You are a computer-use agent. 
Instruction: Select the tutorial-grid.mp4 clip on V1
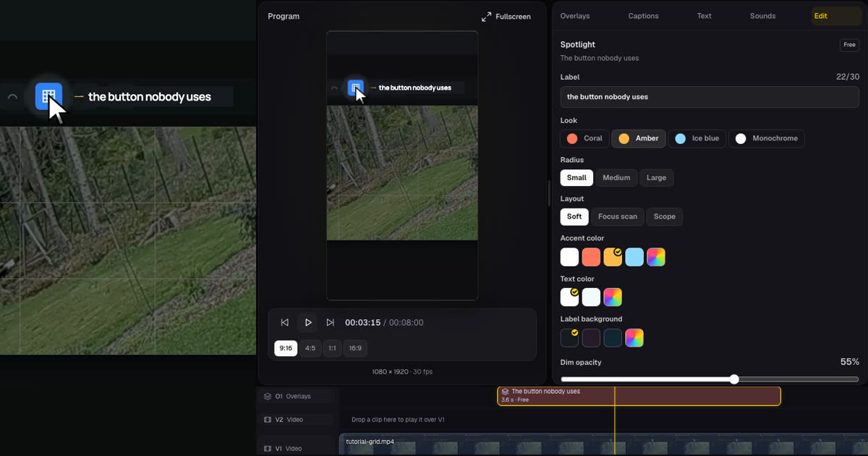pyautogui.click(x=603, y=444)
